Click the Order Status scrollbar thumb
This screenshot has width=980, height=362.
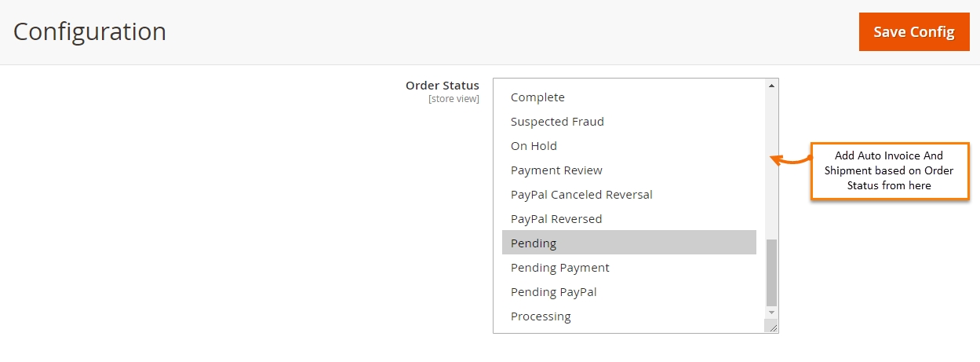[x=771, y=272]
